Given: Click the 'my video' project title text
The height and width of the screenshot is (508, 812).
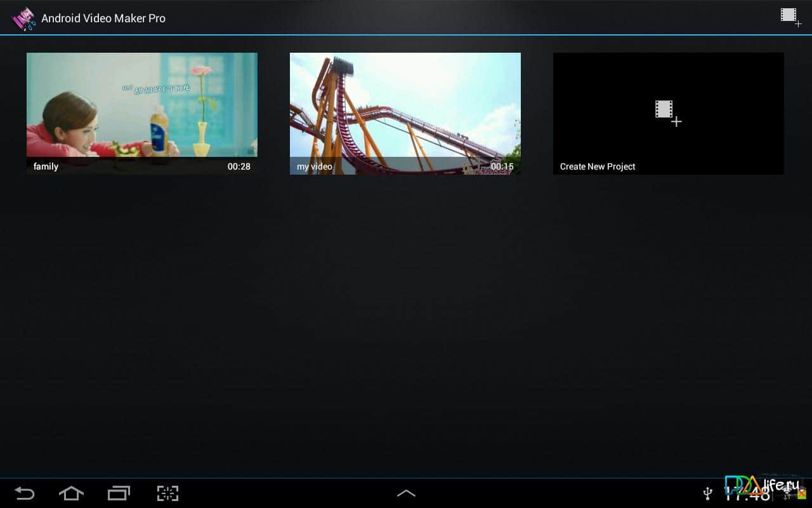Looking at the screenshot, I should click(x=315, y=166).
